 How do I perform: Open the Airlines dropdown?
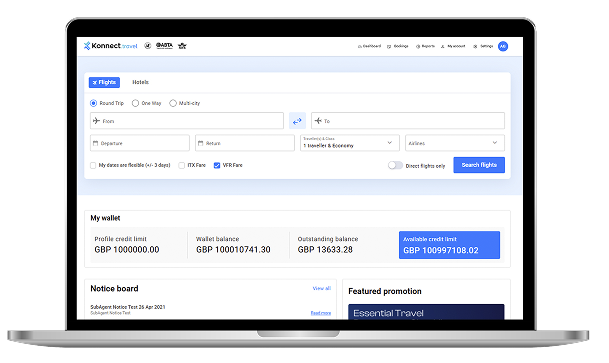(x=455, y=143)
